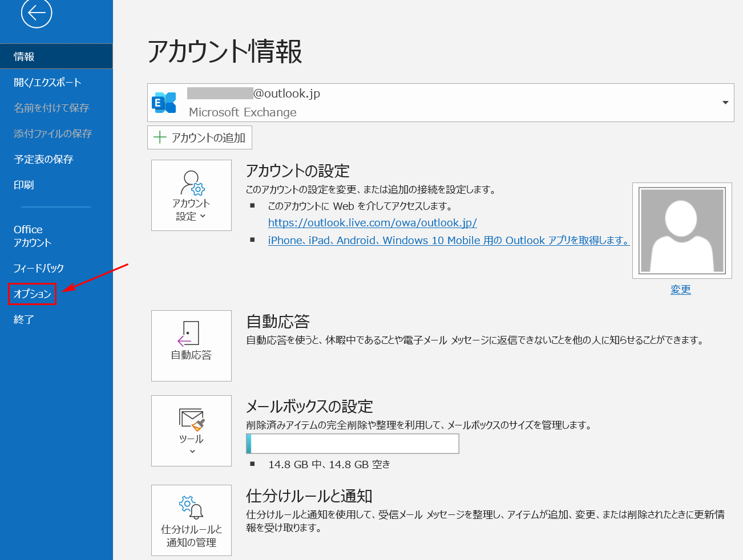The height and width of the screenshot is (560, 743).
Task: Click the 自動応答 section heading
Action: coord(278,321)
